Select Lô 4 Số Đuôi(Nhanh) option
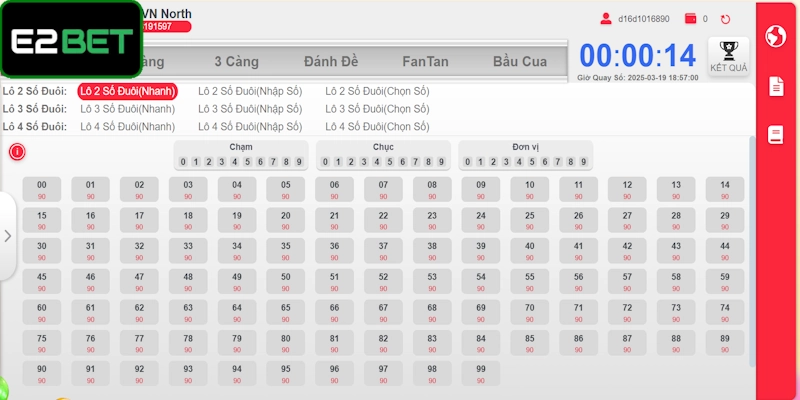Screen dimensions: 800x400 pyautogui.click(x=128, y=127)
